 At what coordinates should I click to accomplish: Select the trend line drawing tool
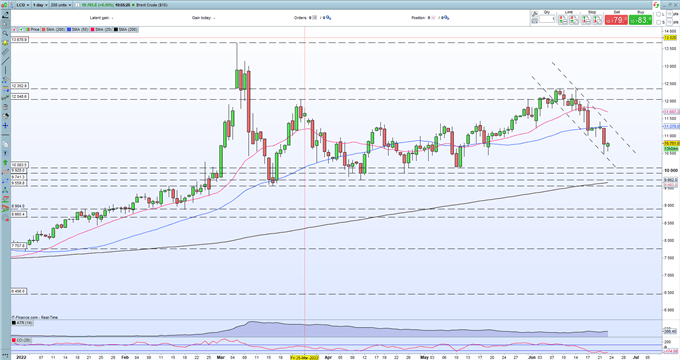pyautogui.click(x=6, y=61)
